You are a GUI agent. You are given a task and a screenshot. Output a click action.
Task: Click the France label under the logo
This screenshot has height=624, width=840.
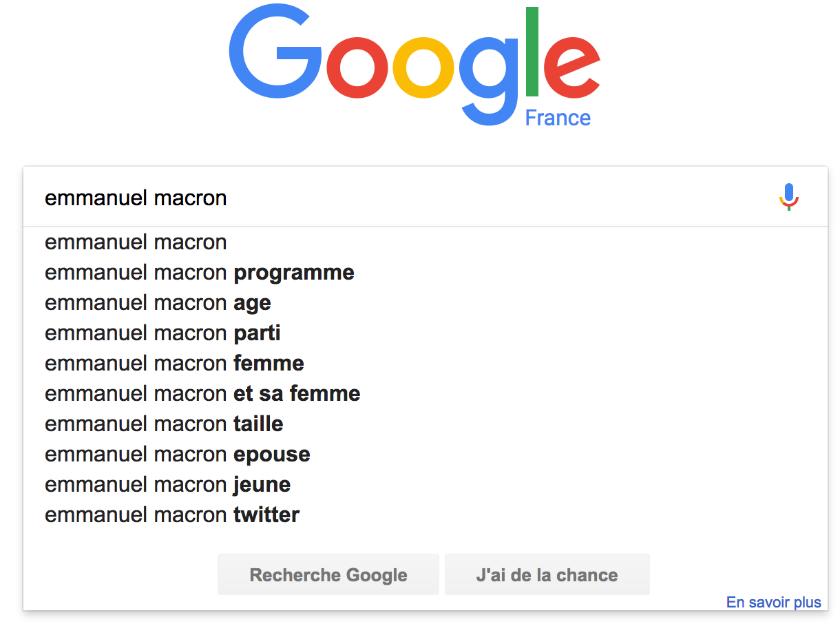pyautogui.click(x=558, y=118)
